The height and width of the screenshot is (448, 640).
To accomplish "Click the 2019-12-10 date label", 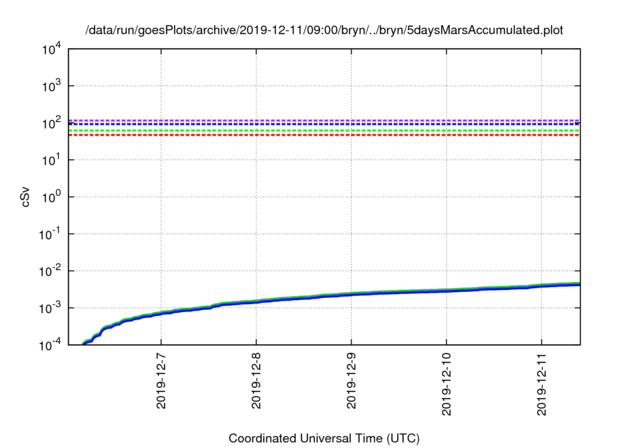I will [446, 384].
